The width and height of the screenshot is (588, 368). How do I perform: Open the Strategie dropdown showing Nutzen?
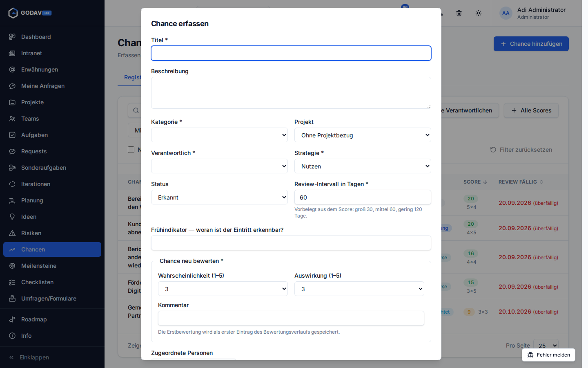363,166
